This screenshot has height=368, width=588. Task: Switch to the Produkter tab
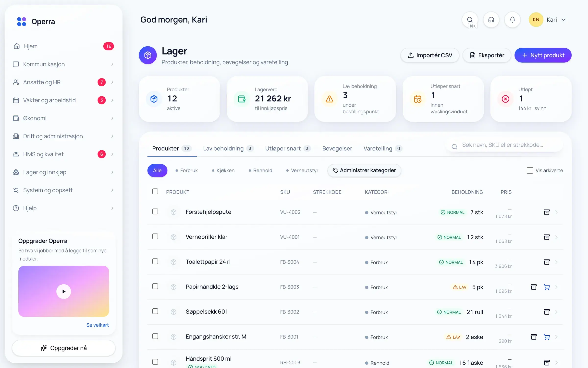click(x=172, y=148)
